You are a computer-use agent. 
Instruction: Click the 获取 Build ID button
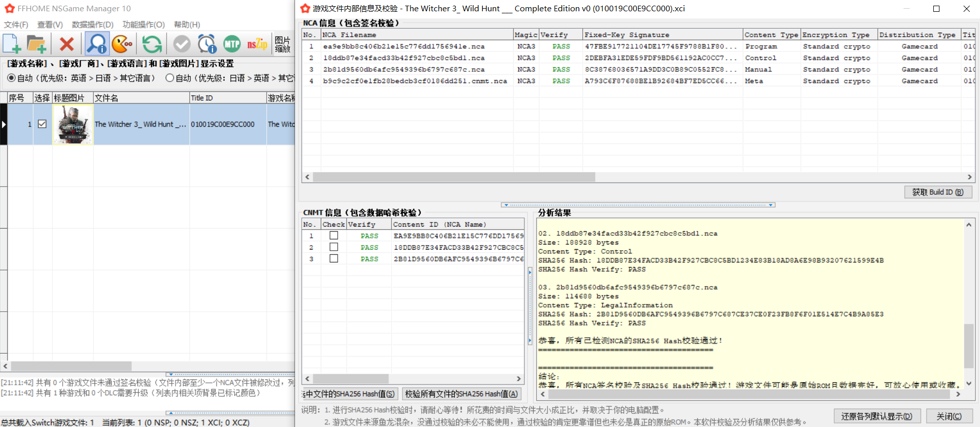tap(938, 192)
